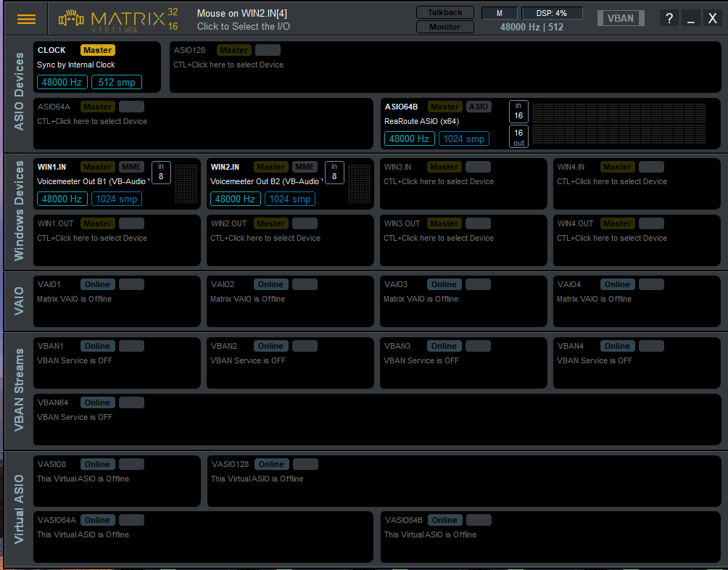
Task: Click VBAN64 empty mode box
Action: (131, 403)
